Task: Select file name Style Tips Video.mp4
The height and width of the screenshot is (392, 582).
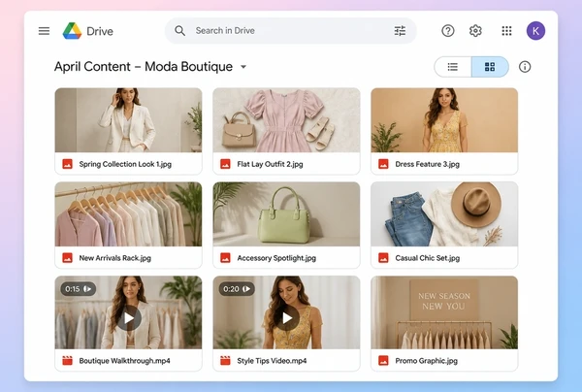Action: coord(272,360)
